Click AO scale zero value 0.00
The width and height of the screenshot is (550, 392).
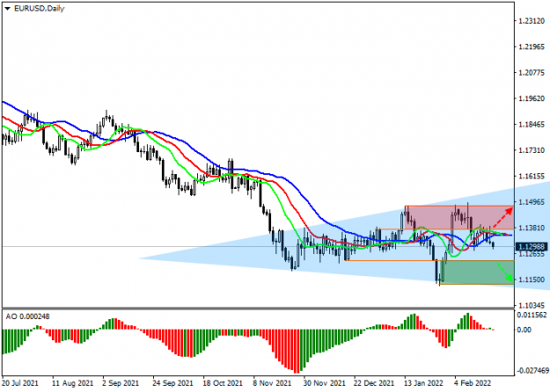coord(524,330)
